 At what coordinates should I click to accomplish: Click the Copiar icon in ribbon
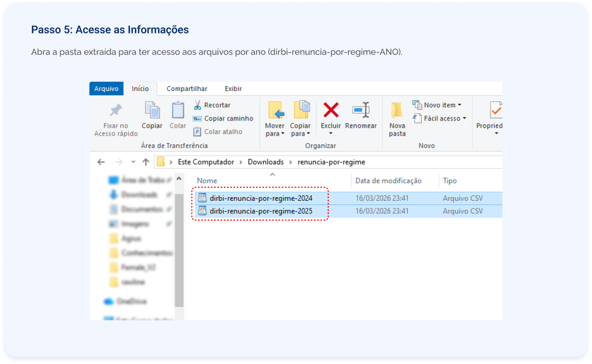pyautogui.click(x=152, y=111)
